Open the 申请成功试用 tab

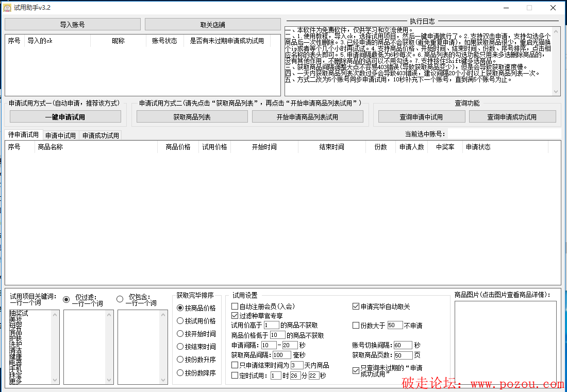pyautogui.click(x=101, y=135)
